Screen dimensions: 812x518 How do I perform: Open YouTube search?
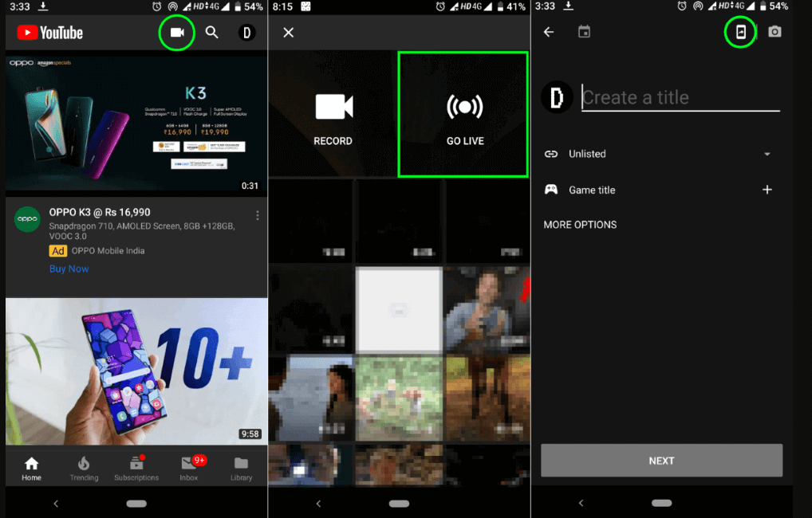pyautogui.click(x=211, y=33)
